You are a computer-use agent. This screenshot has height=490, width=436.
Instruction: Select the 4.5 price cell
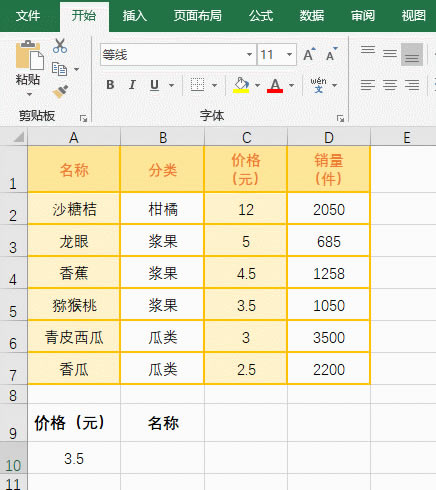point(246,273)
